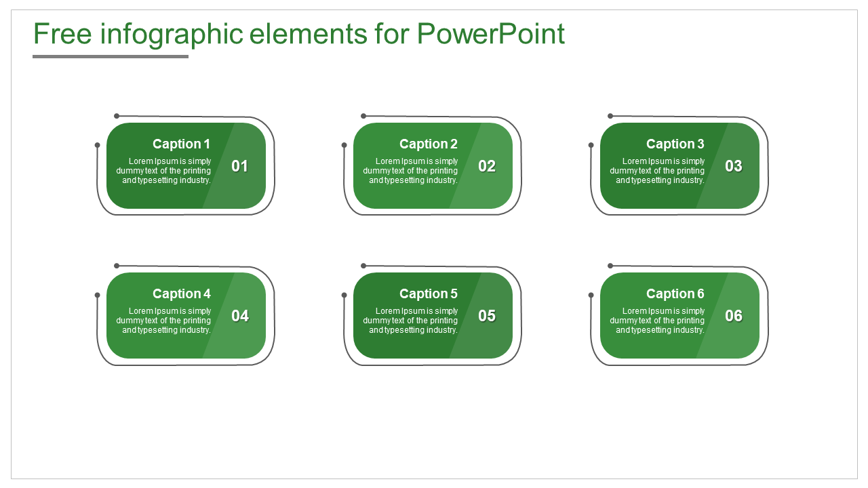868x488 pixels.
Task: Select the number '06' badge
Action: click(734, 316)
